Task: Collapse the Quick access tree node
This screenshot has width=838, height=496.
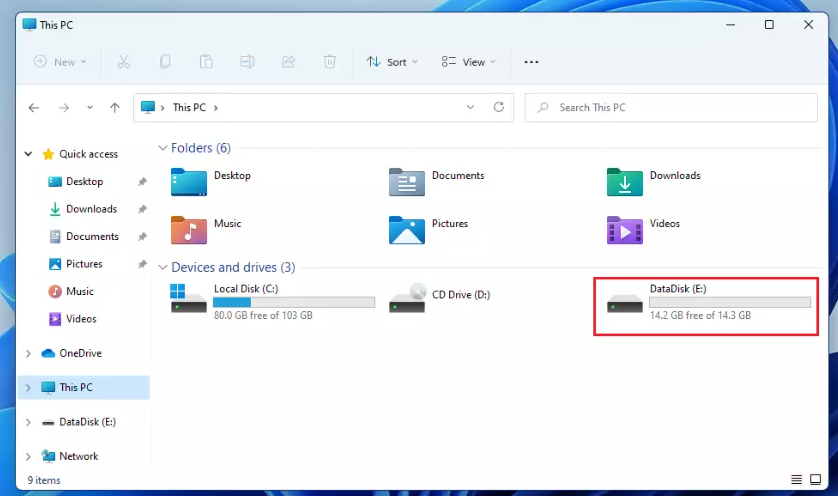Action: [x=28, y=154]
